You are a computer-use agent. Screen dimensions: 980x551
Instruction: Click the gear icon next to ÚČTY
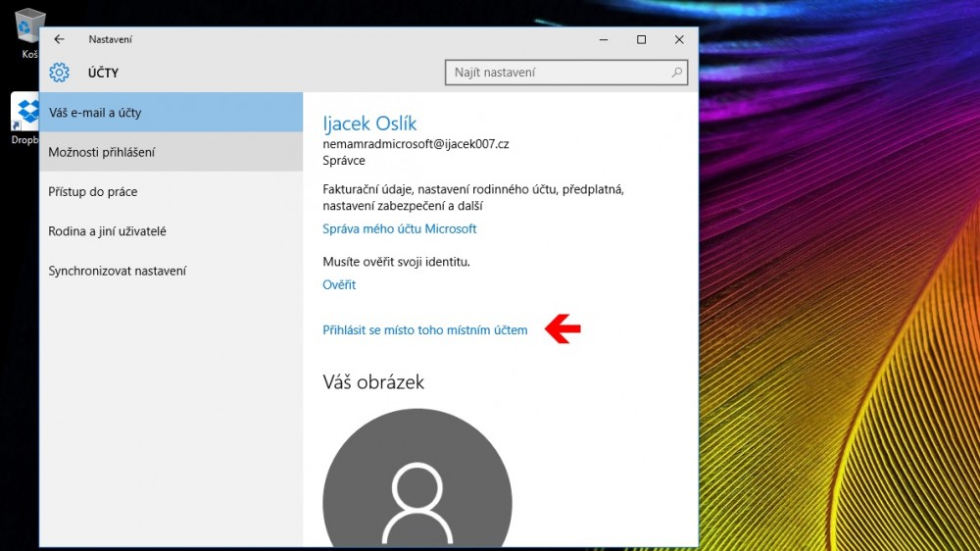[59, 73]
